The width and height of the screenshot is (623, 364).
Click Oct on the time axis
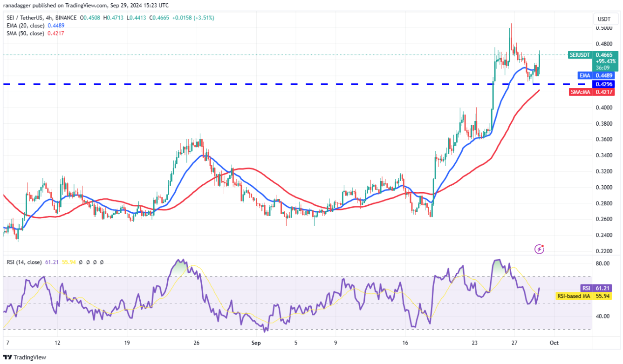click(555, 343)
